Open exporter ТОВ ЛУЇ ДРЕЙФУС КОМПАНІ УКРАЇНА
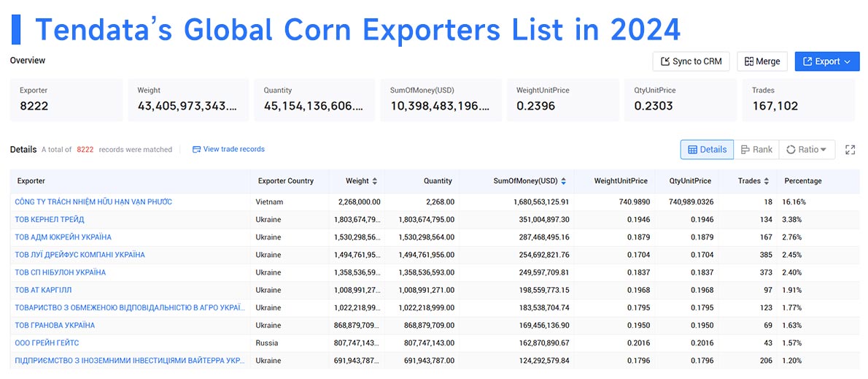Screen dimensions: 868x379 (80, 255)
